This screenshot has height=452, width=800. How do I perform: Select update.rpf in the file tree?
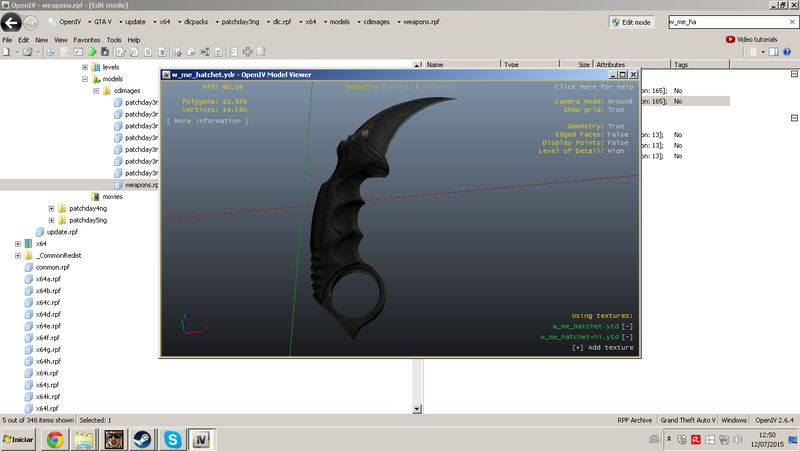tap(62, 231)
